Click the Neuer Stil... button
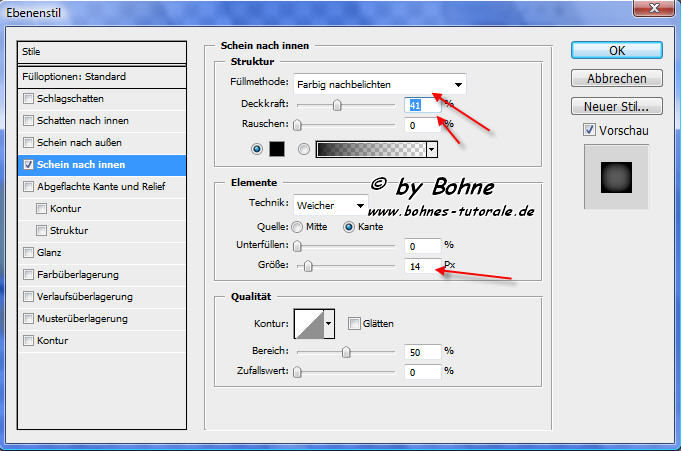 [x=616, y=105]
